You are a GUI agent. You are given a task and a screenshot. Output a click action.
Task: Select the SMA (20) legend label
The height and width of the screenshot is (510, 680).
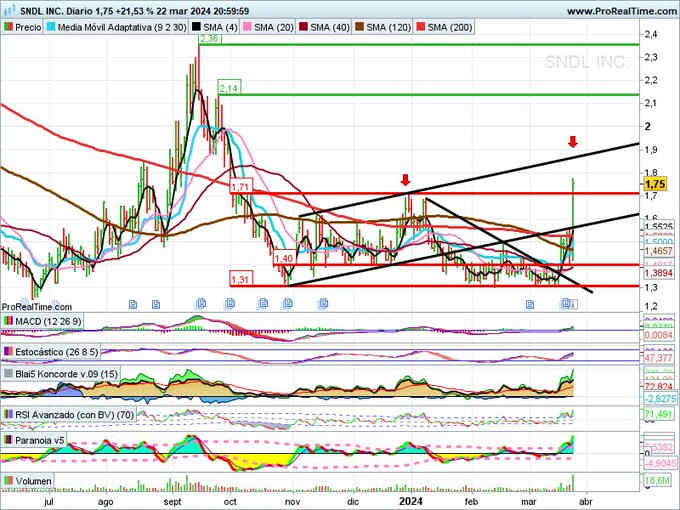(274, 27)
